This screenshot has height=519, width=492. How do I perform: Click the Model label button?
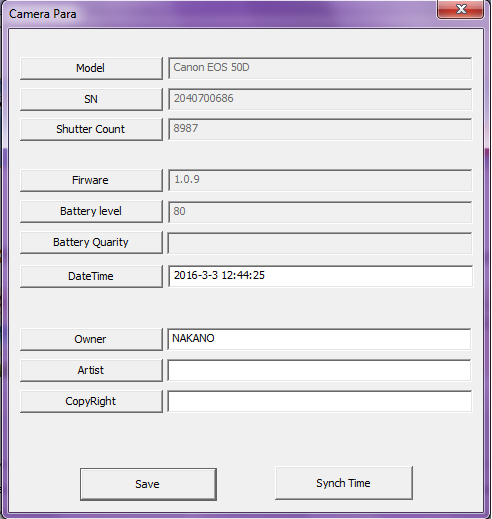click(x=91, y=68)
